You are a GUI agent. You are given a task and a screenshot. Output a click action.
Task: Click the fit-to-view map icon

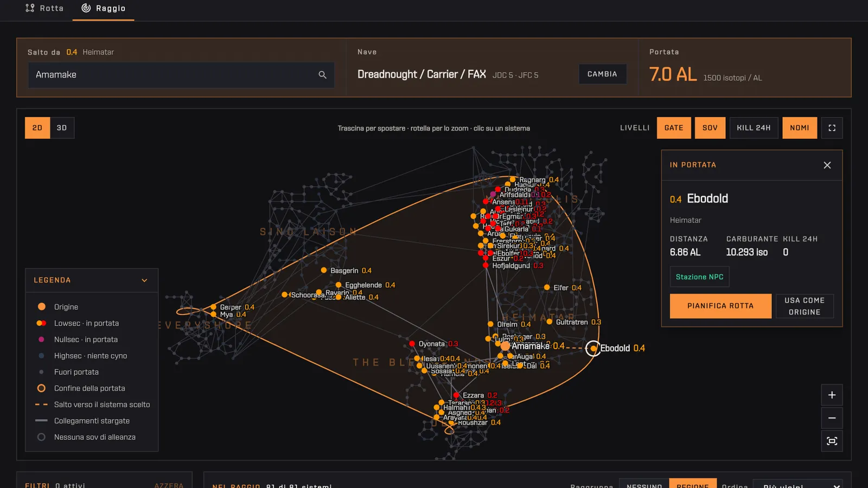tap(832, 441)
